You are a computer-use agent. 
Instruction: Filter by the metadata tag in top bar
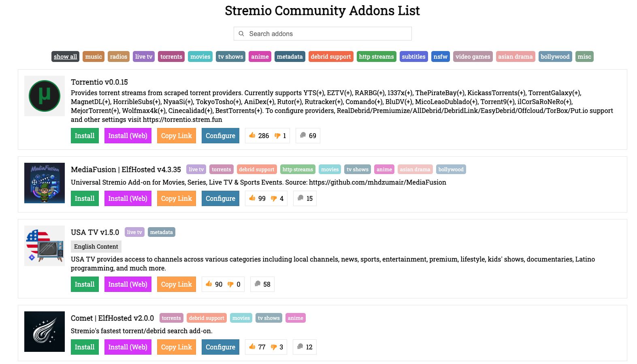(x=290, y=57)
